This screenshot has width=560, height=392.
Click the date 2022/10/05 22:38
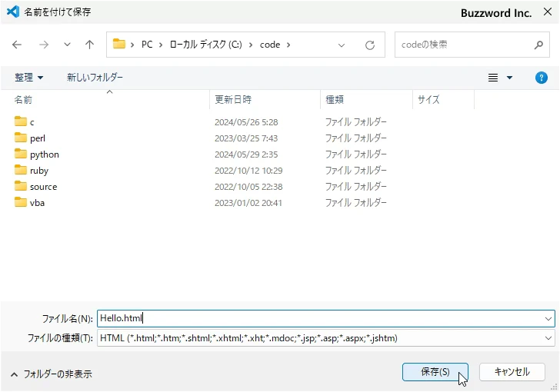coord(248,186)
